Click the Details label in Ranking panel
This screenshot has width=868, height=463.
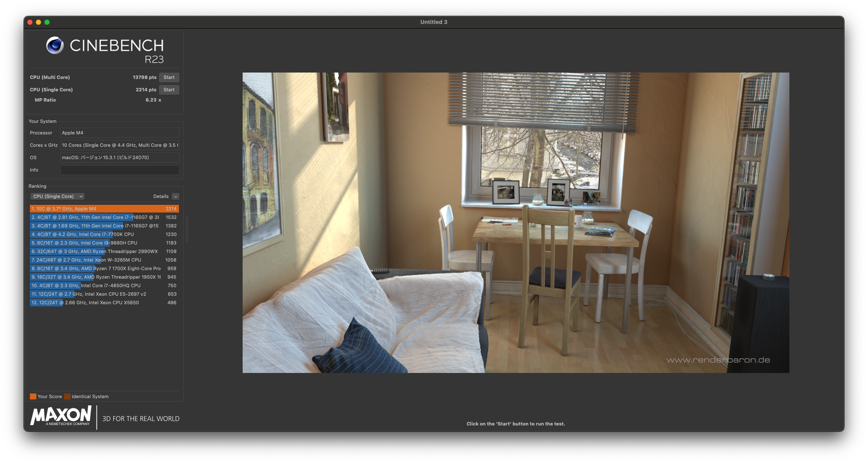(161, 196)
